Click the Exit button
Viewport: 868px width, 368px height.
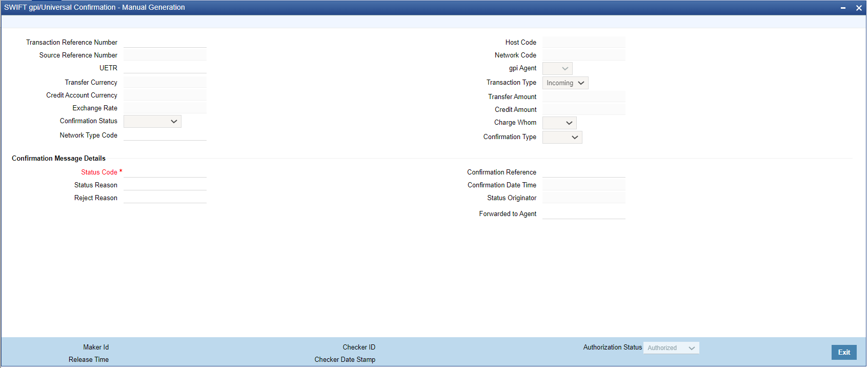pyautogui.click(x=844, y=352)
